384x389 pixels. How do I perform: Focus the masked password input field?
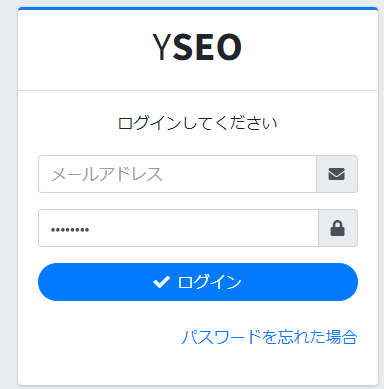[x=178, y=228]
